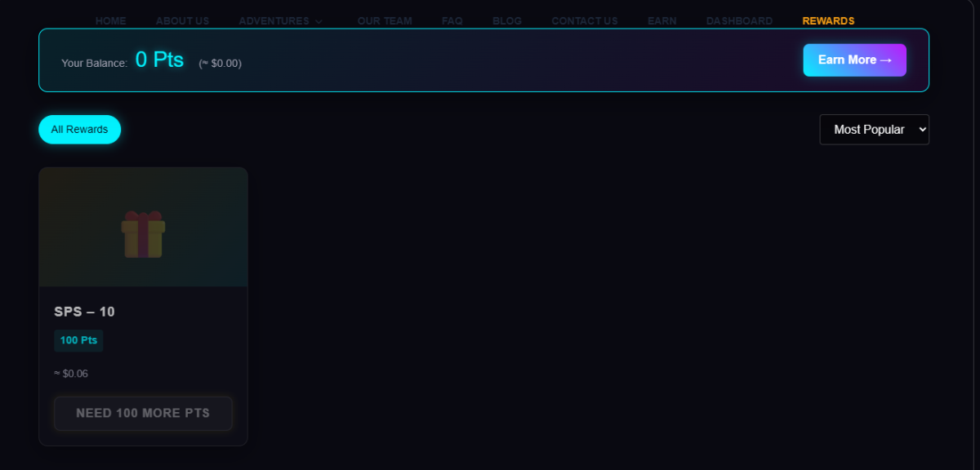Click the highlighted REWARDS nav item
980x470 pixels.
pyautogui.click(x=828, y=21)
